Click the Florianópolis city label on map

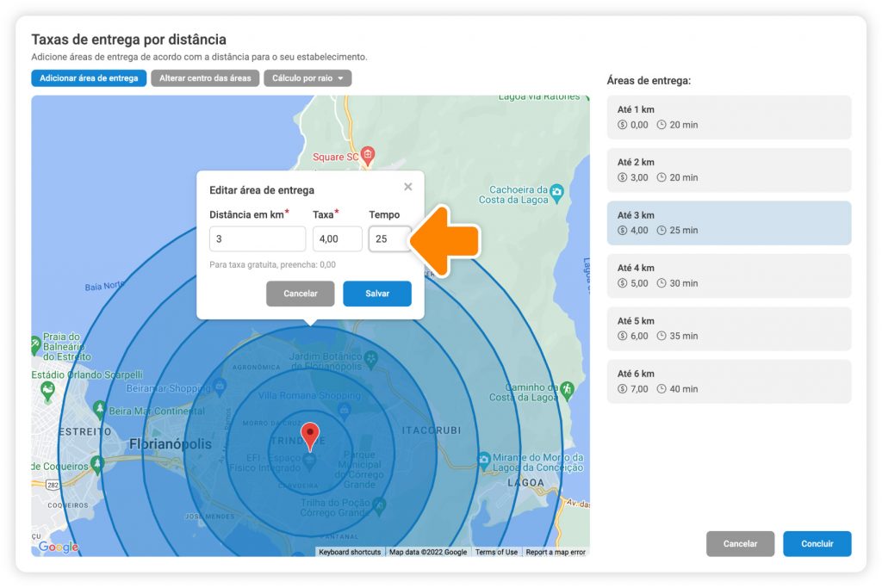(x=171, y=444)
